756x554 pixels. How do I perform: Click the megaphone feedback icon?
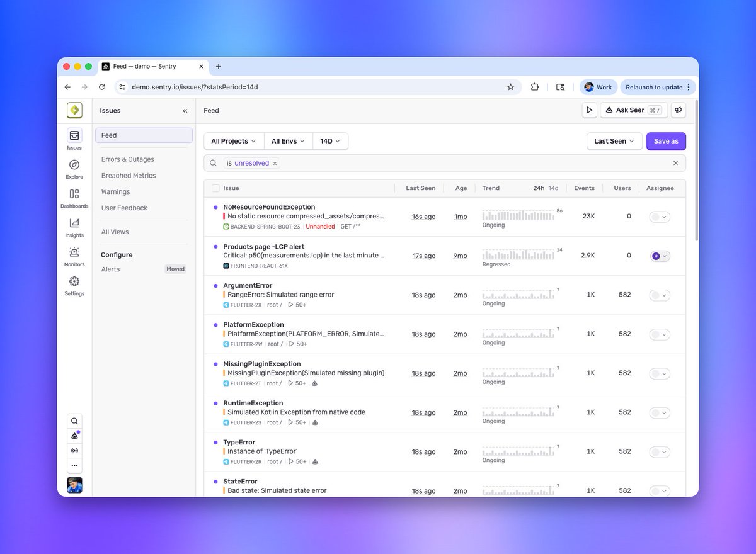[x=679, y=110]
